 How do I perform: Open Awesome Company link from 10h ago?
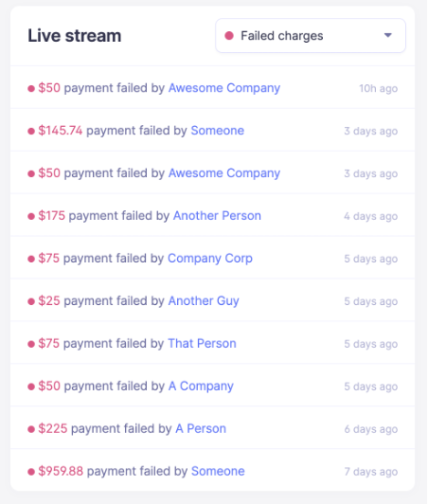point(224,88)
